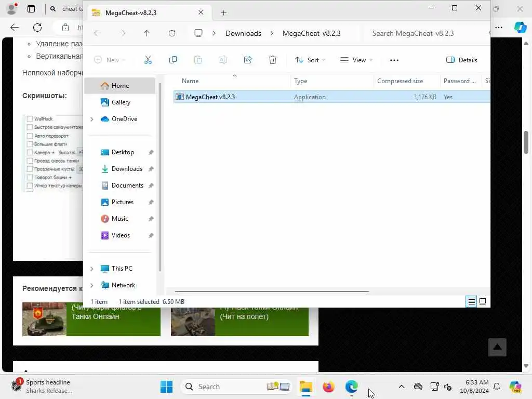The height and width of the screenshot is (399, 532).
Task: Click chevron after Downloads in breadcrumb
Action: pos(272,33)
